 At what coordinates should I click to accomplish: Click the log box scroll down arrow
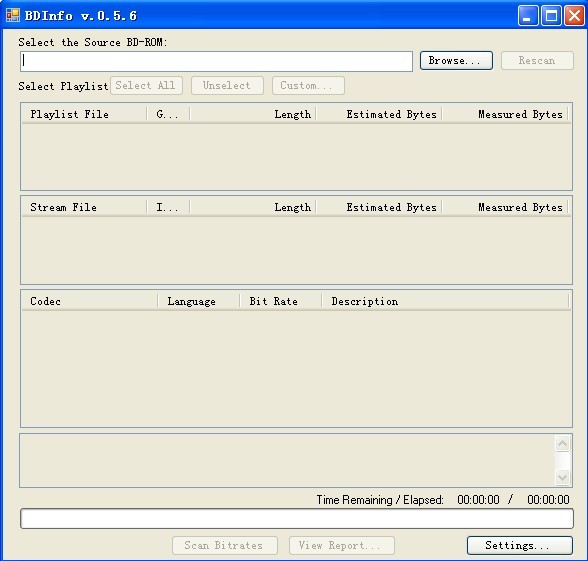point(562,477)
